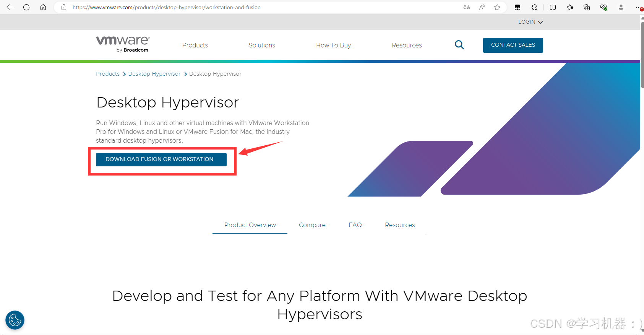
Task: Reload the page with the refresh icon
Action: click(26, 7)
